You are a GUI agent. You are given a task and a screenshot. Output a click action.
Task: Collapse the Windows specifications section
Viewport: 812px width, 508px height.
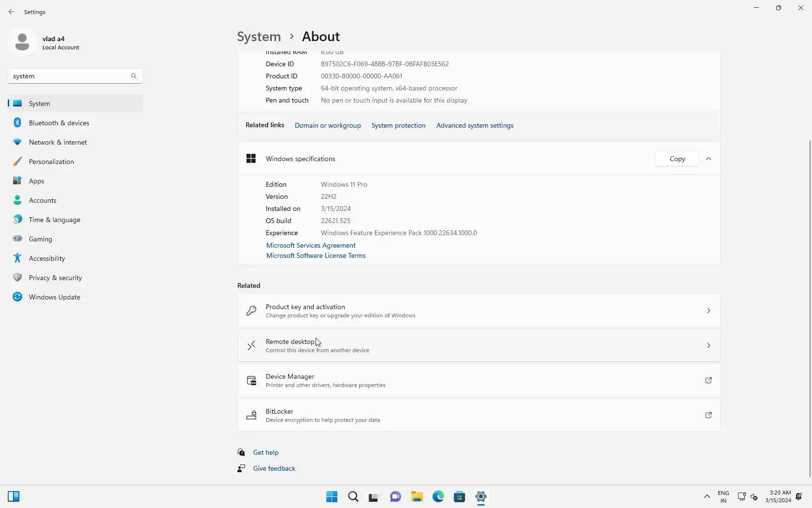(x=709, y=159)
